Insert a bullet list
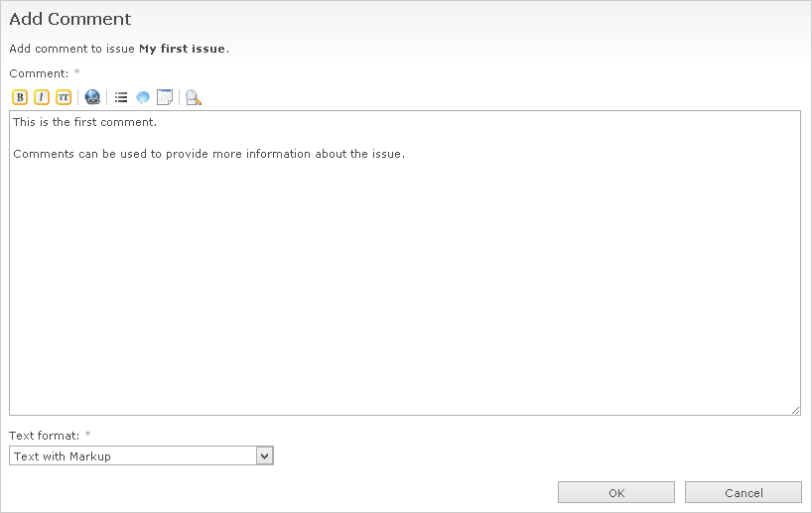This screenshot has width=812, height=513. coord(121,97)
